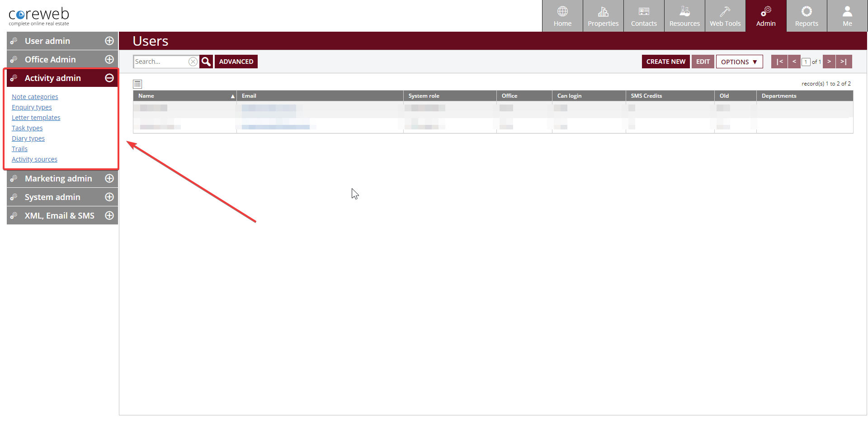
Task: Expand the User admin section
Action: coord(109,41)
